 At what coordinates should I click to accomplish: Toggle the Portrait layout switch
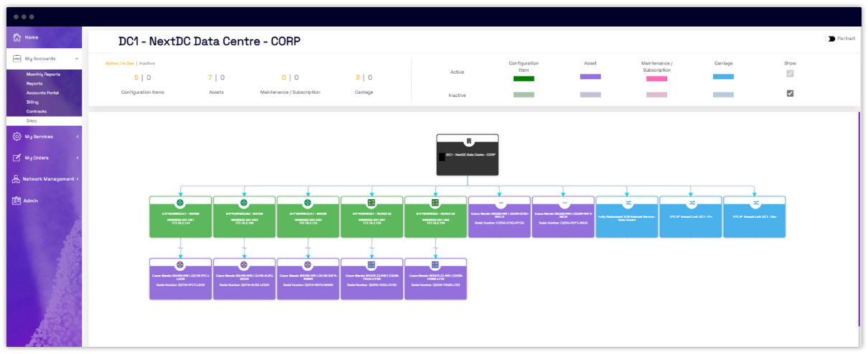pos(830,39)
